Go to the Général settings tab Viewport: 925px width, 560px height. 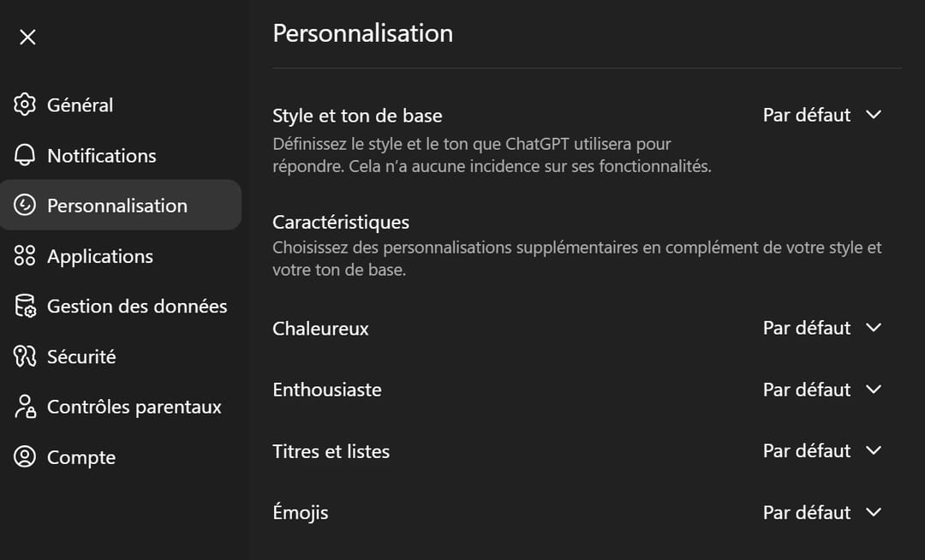click(x=81, y=104)
